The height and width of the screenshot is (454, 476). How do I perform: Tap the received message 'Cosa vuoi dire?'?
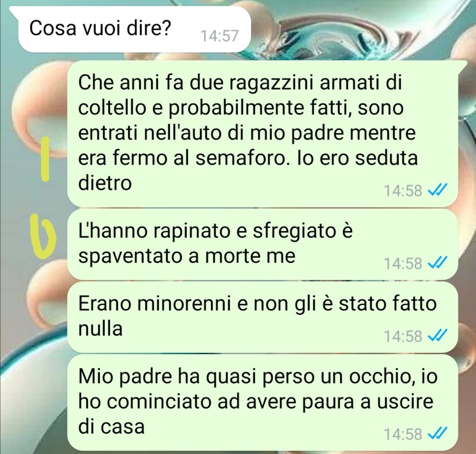tap(134, 29)
